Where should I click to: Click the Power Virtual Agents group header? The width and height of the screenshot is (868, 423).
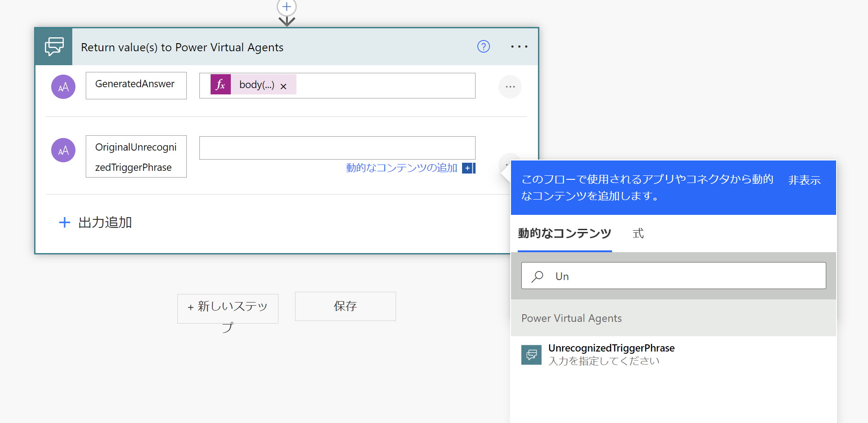coord(674,318)
